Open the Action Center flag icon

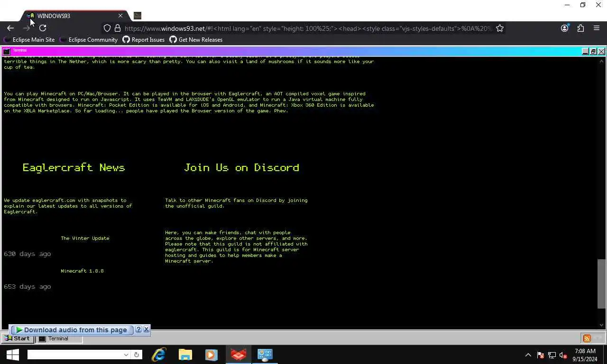coord(540,355)
